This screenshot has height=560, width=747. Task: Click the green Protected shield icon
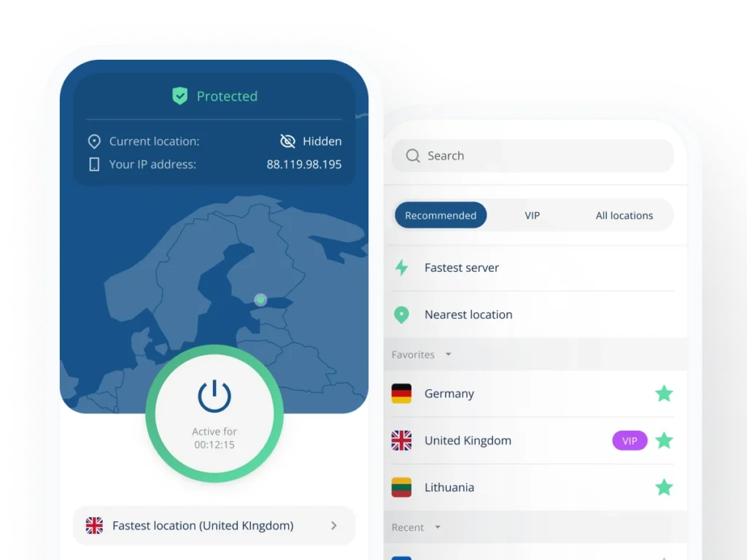click(x=179, y=96)
